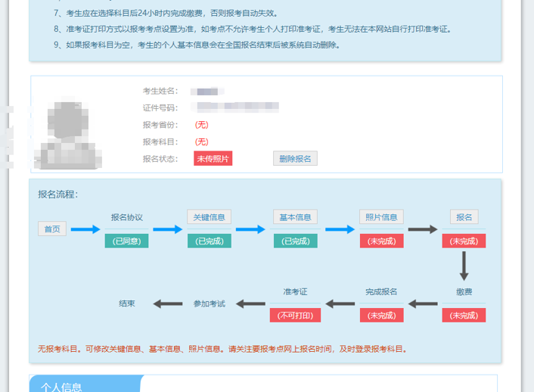The width and height of the screenshot is (534, 392).
Task: Click the 报名 step box
Action: [x=464, y=217]
